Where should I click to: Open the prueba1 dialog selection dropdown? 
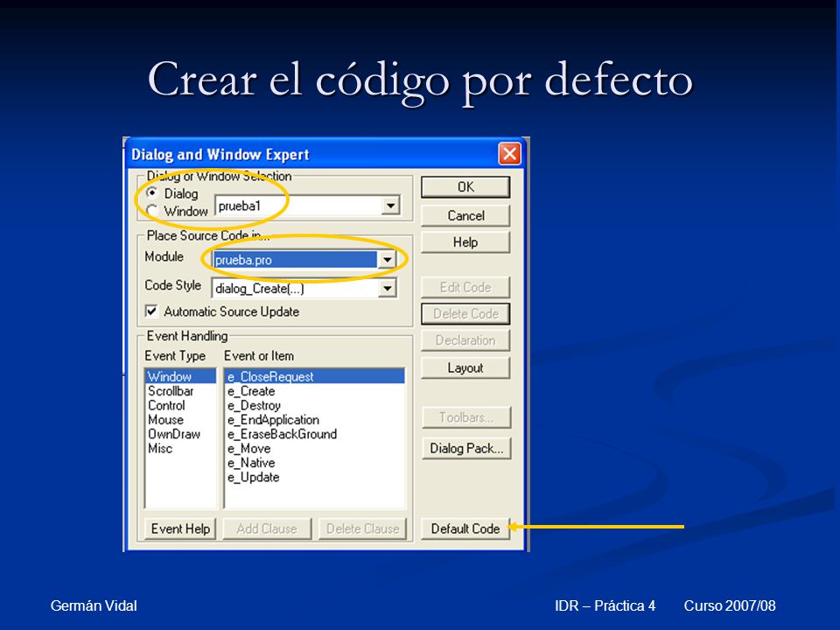[390, 206]
